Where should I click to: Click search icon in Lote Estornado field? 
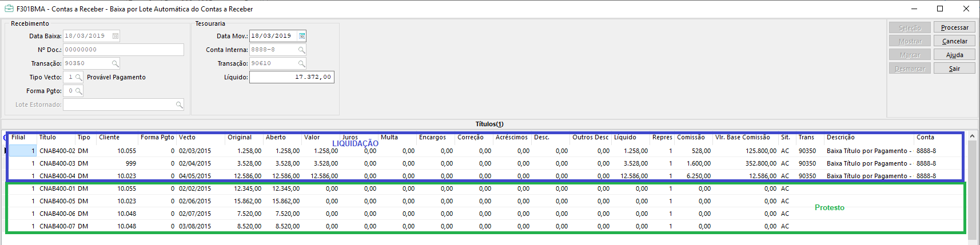pyautogui.click(x=179, y=105)
